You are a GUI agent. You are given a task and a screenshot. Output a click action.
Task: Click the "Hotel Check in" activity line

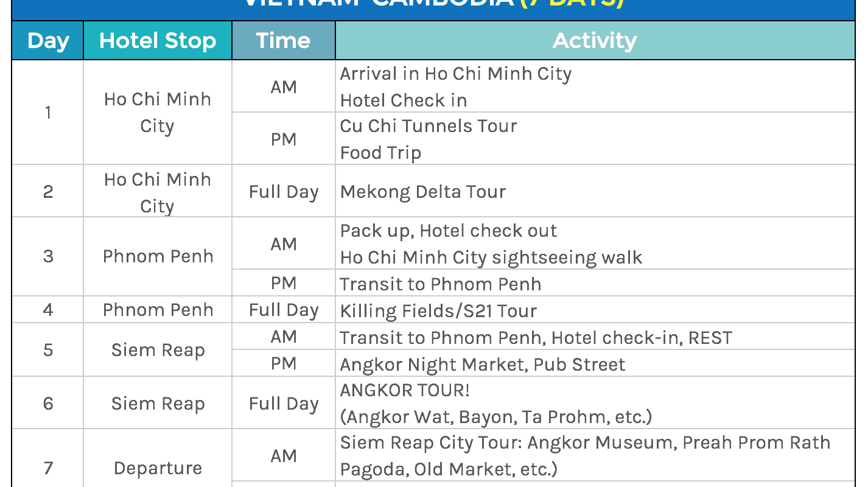tap(403, 100)
